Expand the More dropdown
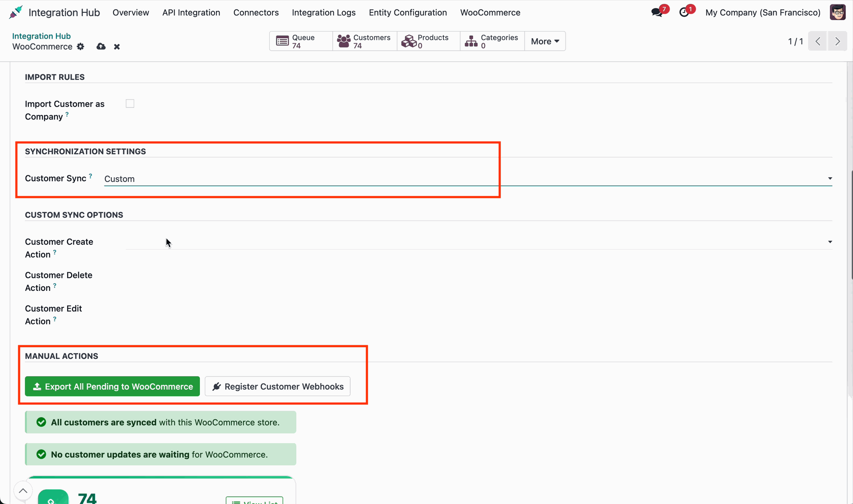The image size is (853, 504). point(545,41)
